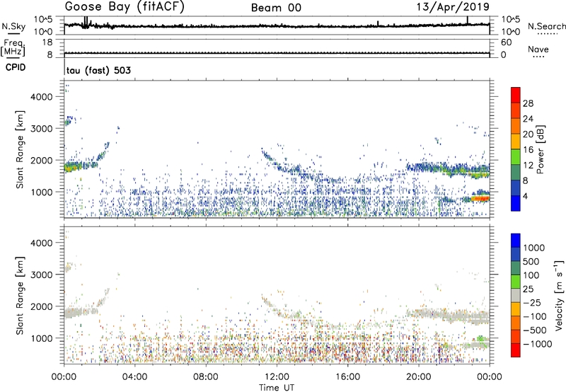Click the '4' power scale value

525,196
